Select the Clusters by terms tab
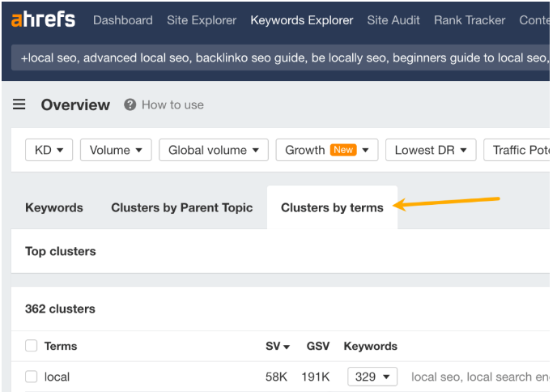557x392 pixels. click(x=332, y=207)
